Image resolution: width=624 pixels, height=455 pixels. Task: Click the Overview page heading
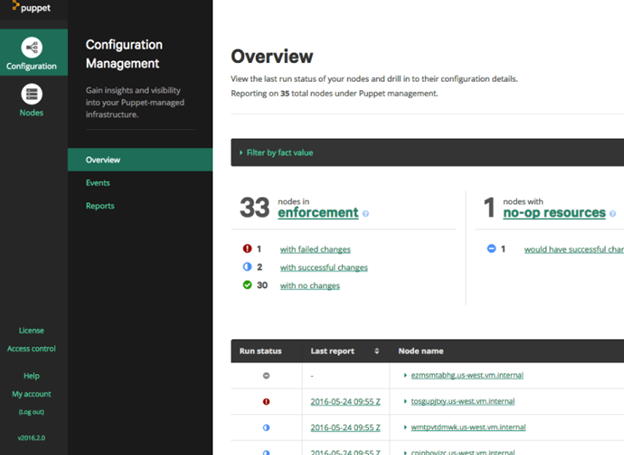(x=272, y=56)
